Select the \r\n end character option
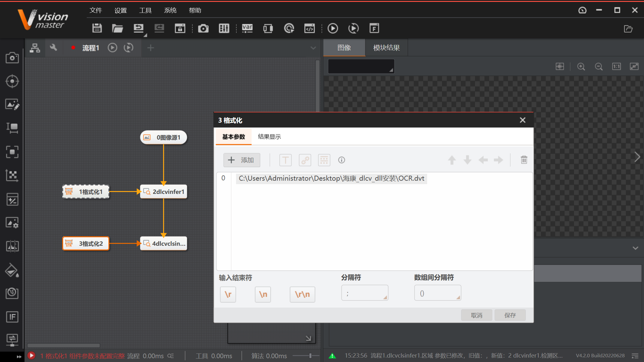This screenshot has height=362, width=644. coord(302,294)
